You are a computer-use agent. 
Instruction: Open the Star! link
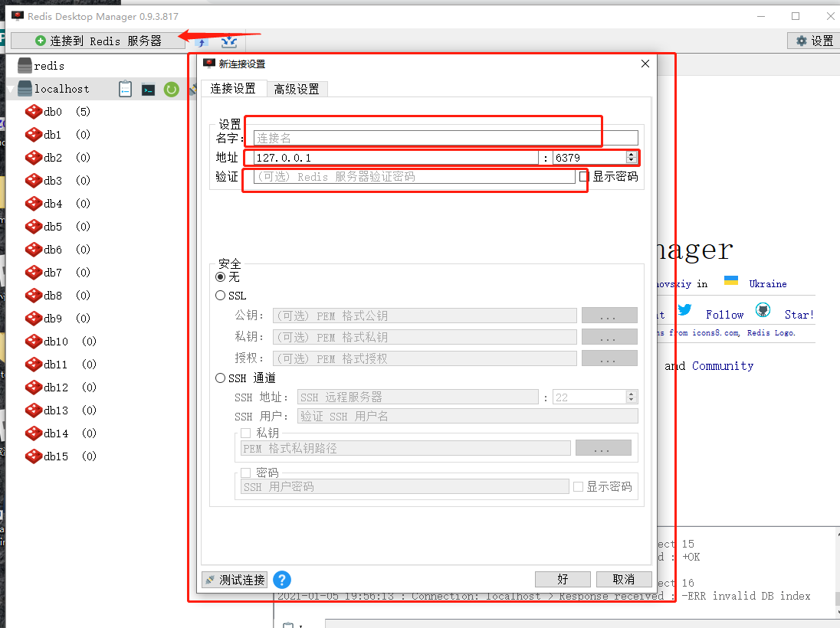click(799, 315)
